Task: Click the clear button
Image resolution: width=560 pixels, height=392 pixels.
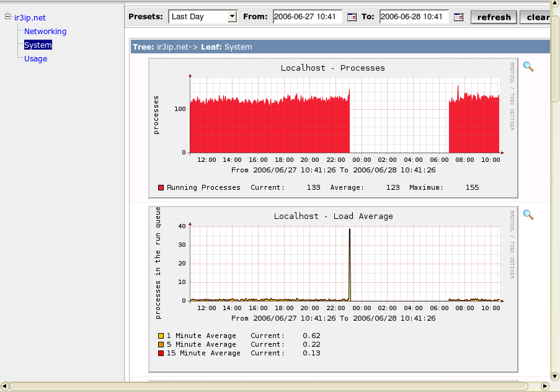Action: (535, 17)
